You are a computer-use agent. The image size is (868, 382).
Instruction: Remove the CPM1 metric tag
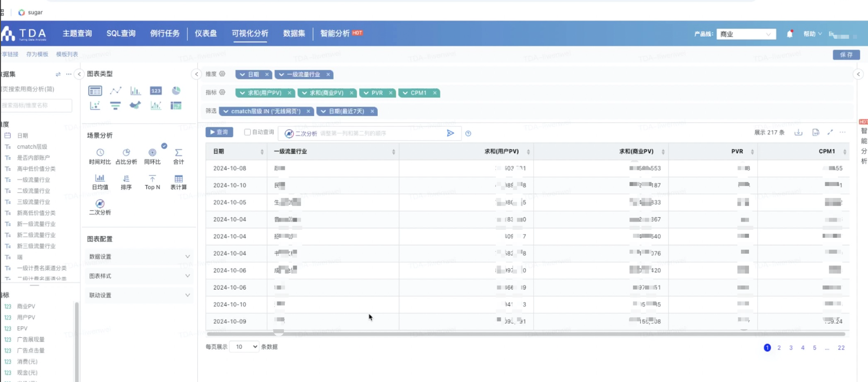pyautogui.click(x=435, y=93)
